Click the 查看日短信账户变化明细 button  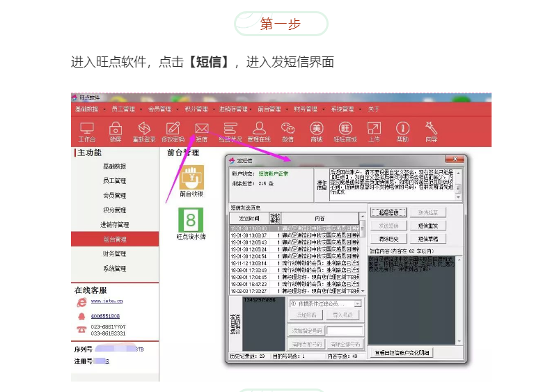(x=402, y=353)
